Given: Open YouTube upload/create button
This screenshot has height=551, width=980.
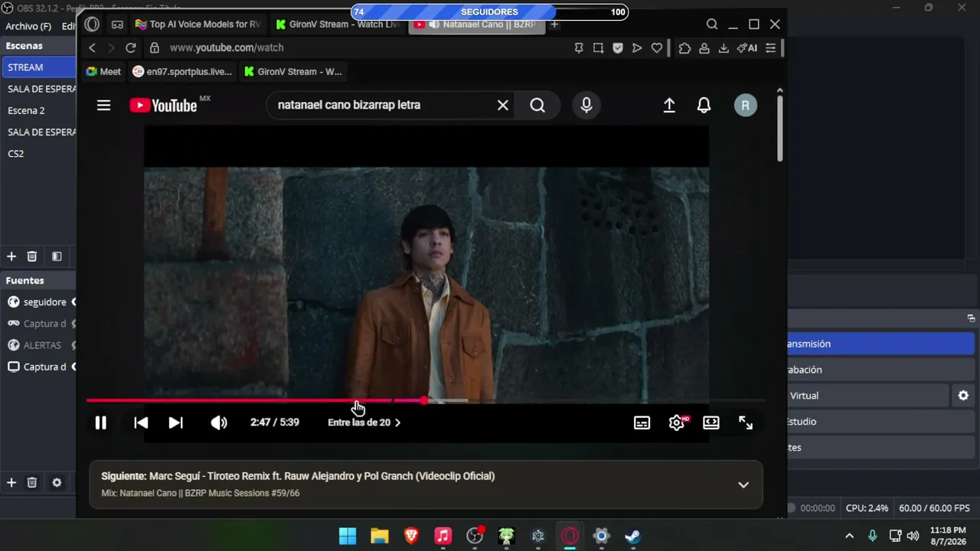Looking at the screenshot, I should (669, 105).
